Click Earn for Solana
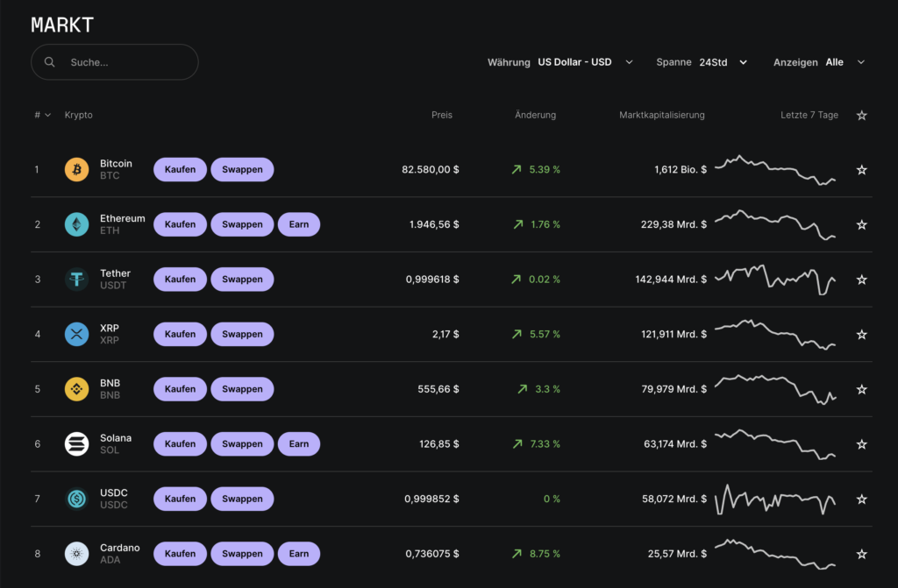 pos(299,443)
